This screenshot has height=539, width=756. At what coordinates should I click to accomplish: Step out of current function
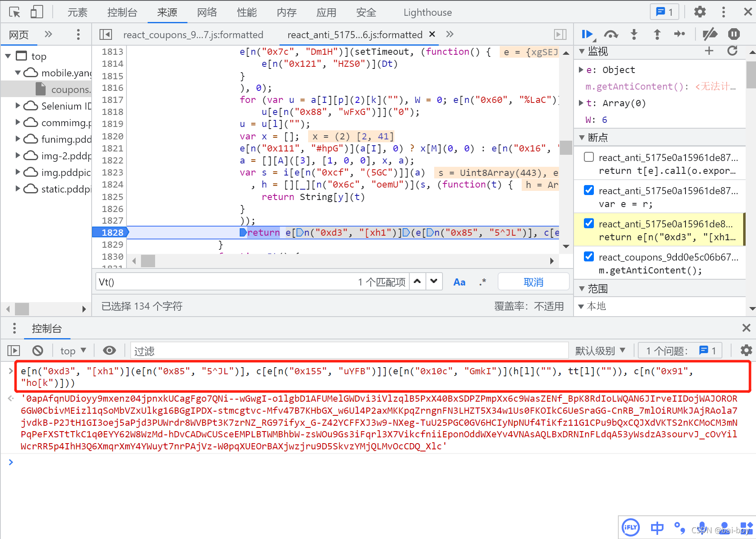pyautogui.click(x=657, y=34)
